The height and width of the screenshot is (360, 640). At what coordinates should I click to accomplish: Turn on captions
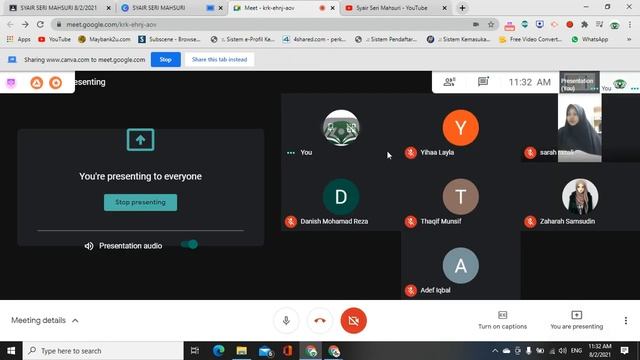(x=502, y=320)
